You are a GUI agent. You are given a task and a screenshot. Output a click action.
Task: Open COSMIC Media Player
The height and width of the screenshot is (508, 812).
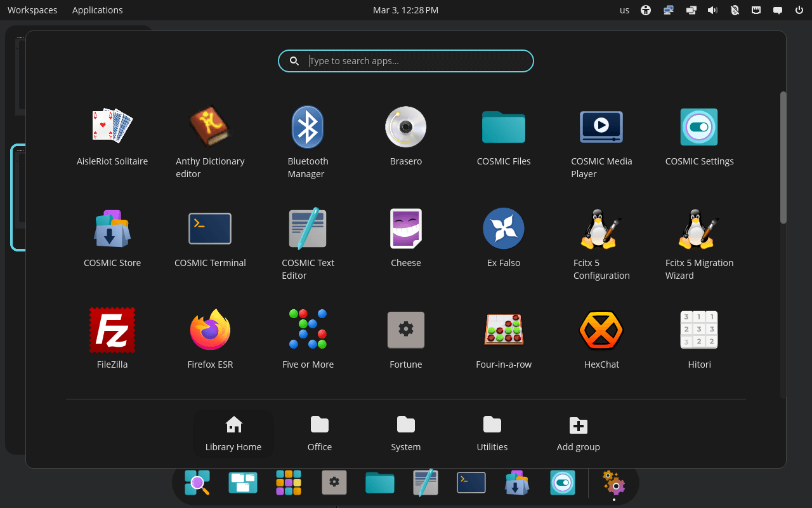pyautogui.click(x=601, y=126)
